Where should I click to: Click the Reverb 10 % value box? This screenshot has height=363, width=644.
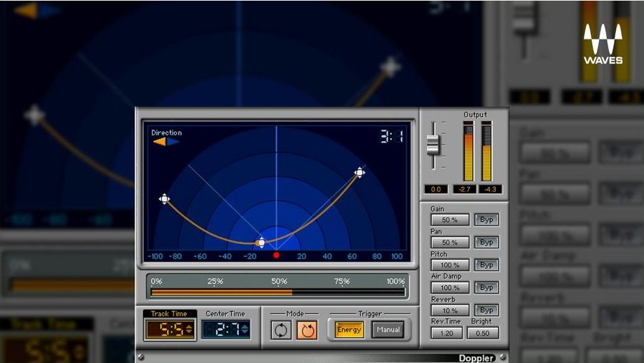click(450, 311)
